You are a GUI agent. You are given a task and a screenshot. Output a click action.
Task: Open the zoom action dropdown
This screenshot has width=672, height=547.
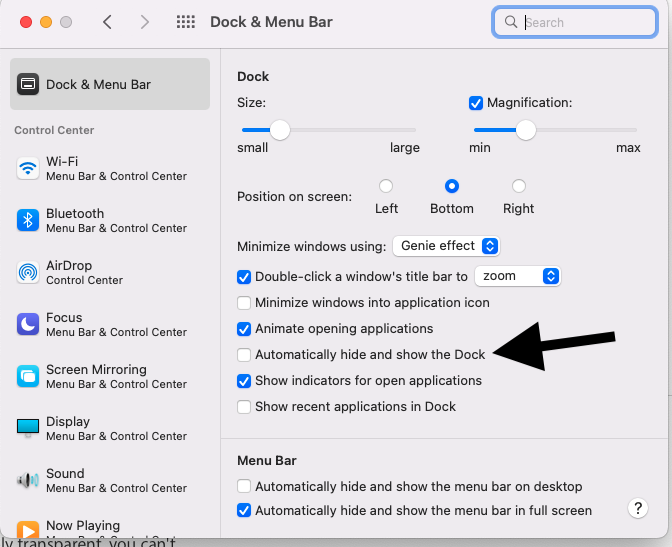point(517,276)
